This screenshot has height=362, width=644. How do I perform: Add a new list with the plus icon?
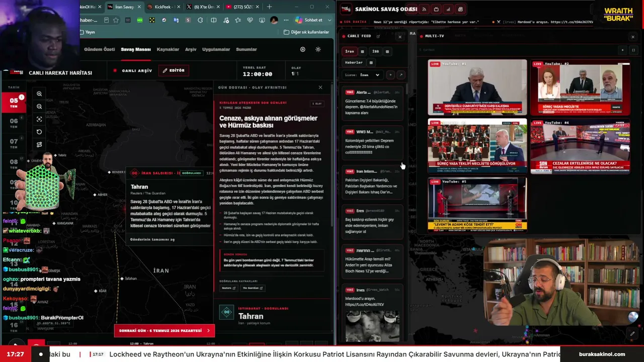point(390,75)
